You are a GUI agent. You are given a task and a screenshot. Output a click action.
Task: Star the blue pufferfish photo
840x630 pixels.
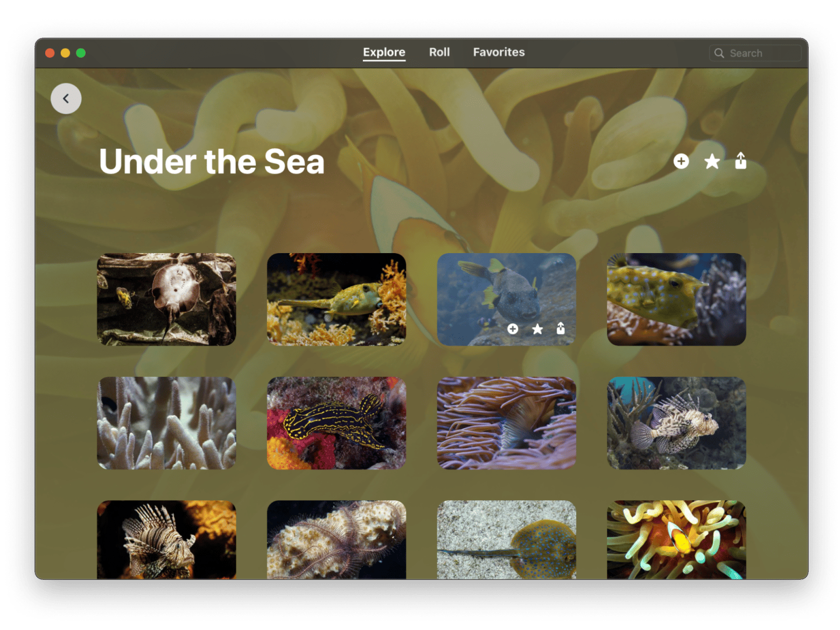point(537,328)
